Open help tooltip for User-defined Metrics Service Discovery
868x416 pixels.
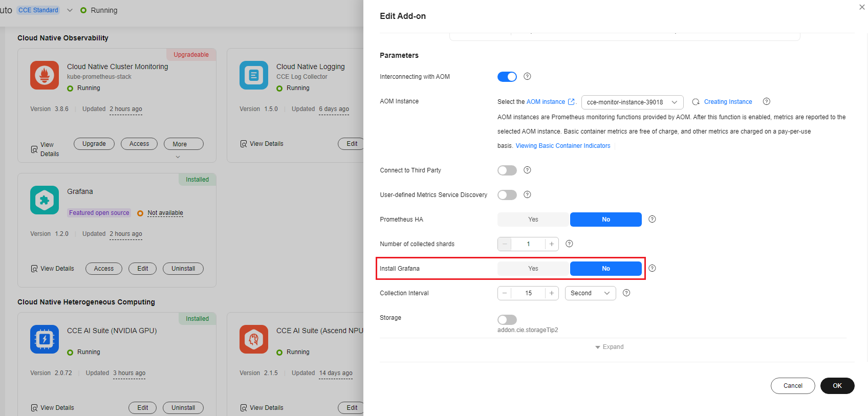[527, 194]
